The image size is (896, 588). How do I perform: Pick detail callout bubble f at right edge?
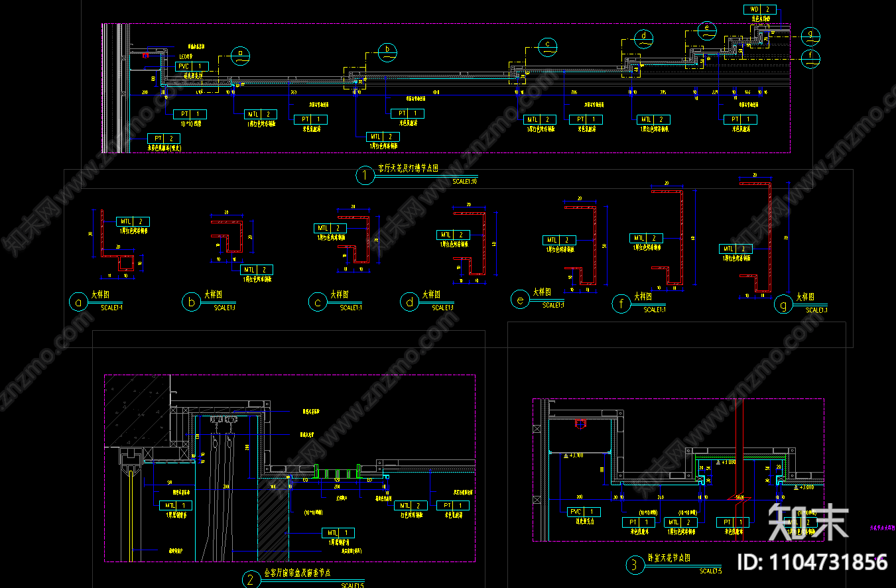[810, 58]
